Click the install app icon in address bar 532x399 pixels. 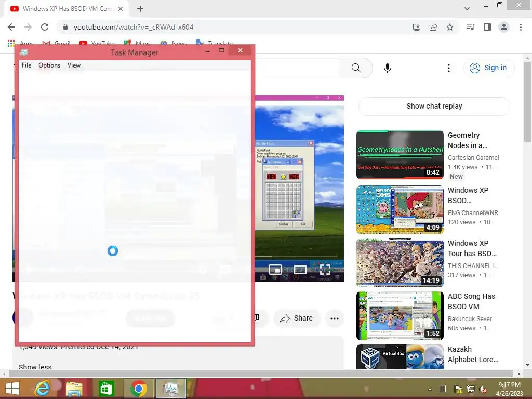tap(416, 27)
